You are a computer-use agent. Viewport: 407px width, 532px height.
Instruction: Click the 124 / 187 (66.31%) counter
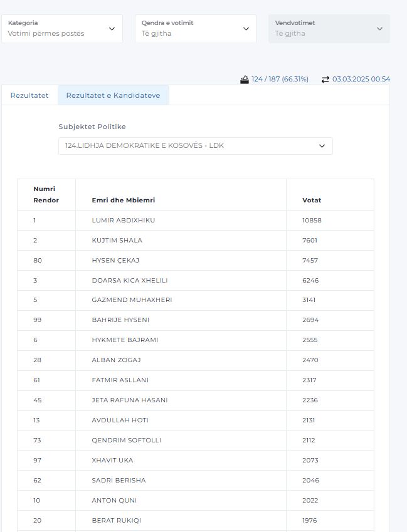coord(280,80)
